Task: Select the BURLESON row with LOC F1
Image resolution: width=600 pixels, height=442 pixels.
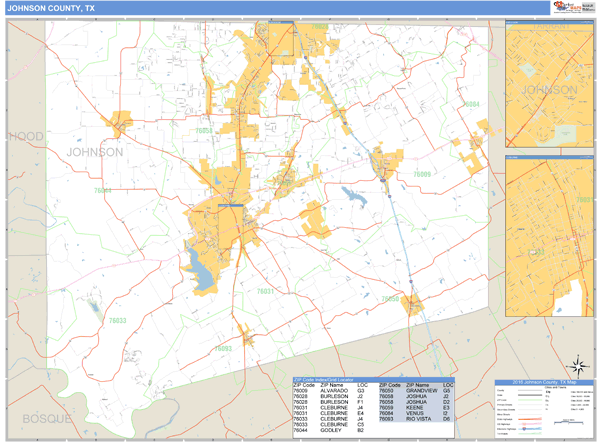Action: [x=329, y=402]
